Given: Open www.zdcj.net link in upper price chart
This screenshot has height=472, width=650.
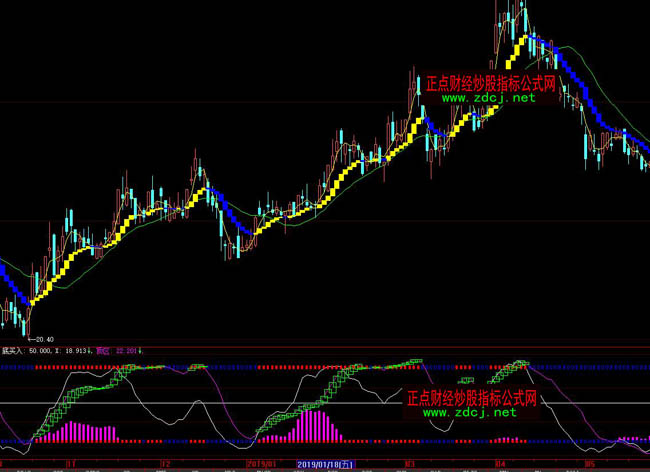Looking at the screenshot, I should 488,98.
